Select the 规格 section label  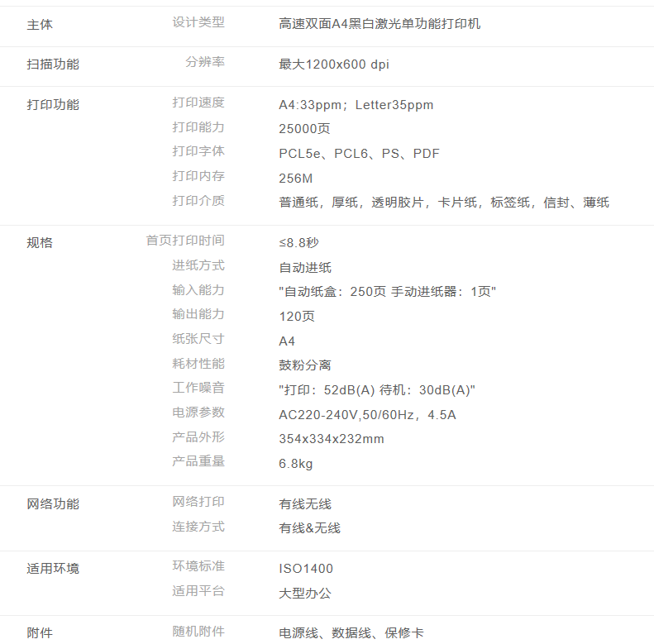(40, 243)
